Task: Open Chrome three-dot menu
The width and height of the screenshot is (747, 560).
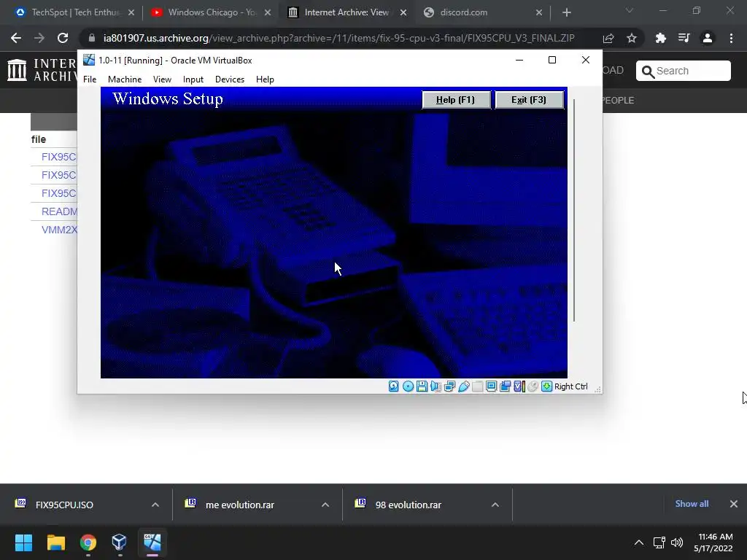Action: pyautogui.click(x=731, y=38)
